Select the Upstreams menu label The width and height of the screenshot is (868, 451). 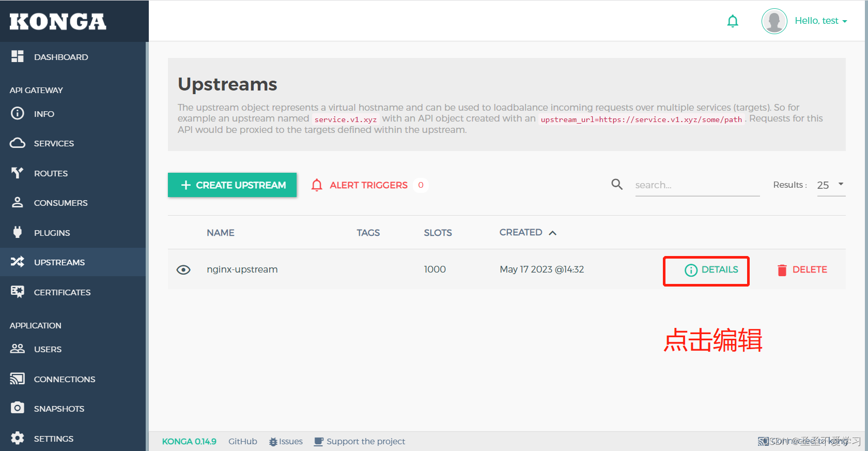coord(59,262)
